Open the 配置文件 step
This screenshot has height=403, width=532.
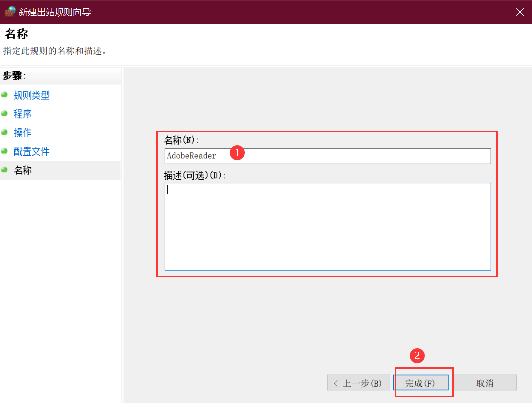click(x=32, y=151)
